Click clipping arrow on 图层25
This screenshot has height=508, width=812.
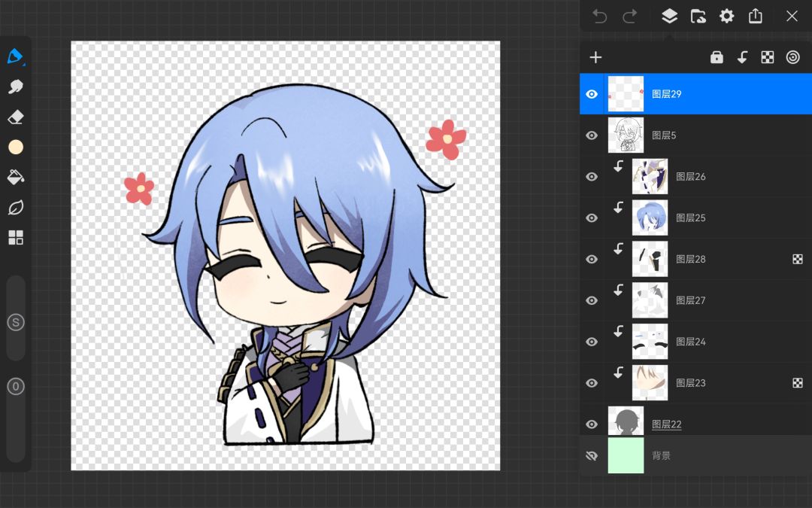618,208
